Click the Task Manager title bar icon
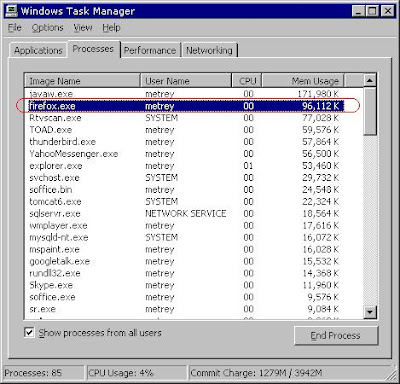Screen dimensions: 400x384 click(x=12, y=11)
